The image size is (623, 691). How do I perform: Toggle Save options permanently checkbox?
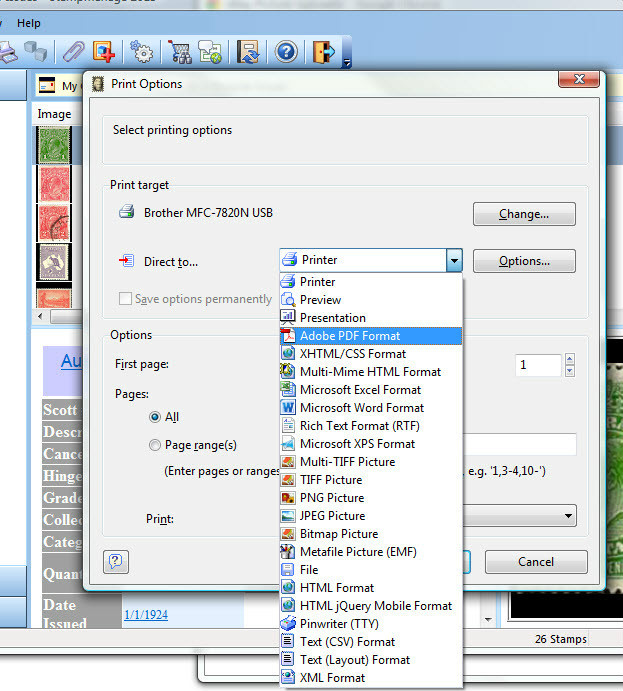click(125, 299)
